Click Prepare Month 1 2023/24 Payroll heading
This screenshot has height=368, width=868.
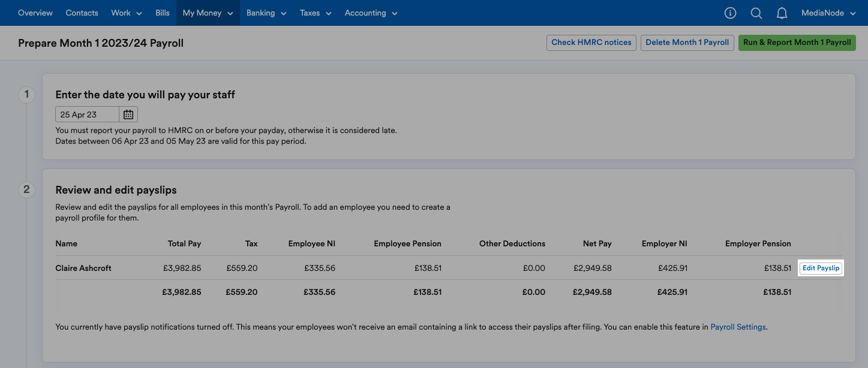[101, 43]
